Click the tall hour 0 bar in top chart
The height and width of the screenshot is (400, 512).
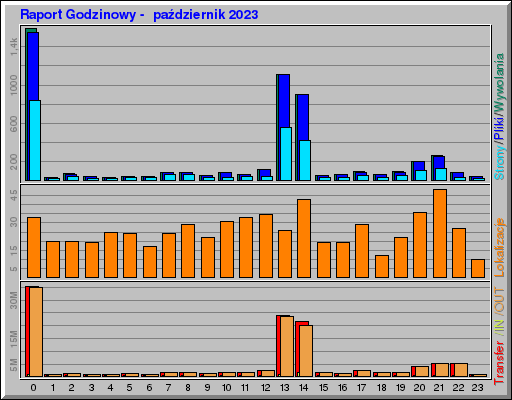33,105
